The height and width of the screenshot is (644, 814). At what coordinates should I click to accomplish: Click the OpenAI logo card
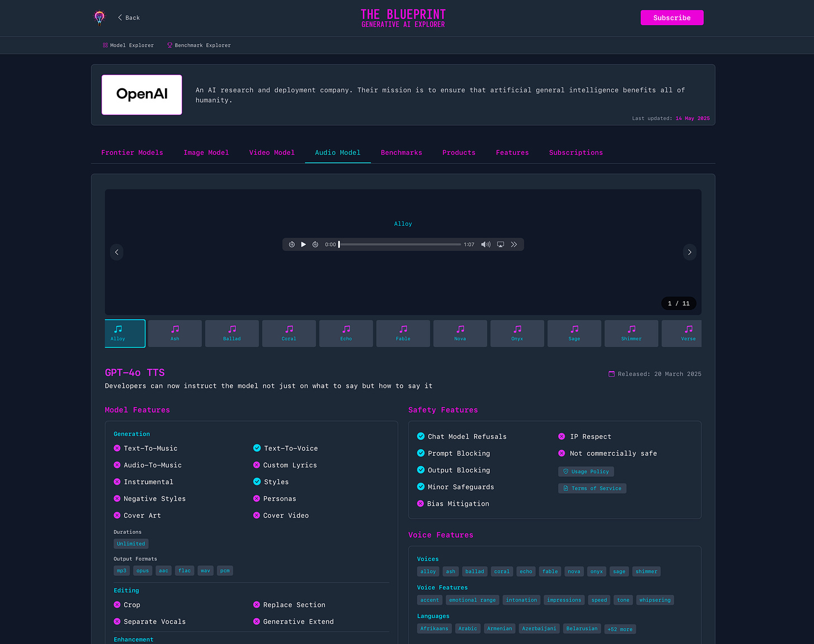(142, 94)
